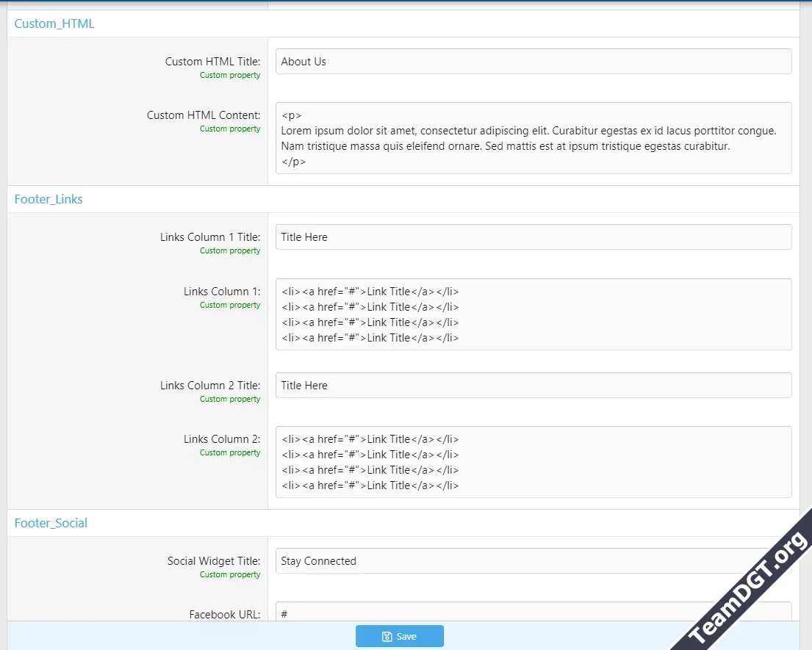The image size is (812, 650).
Task: Edit the Links Column 2 textarea
Action: click(x=533, y=462)
